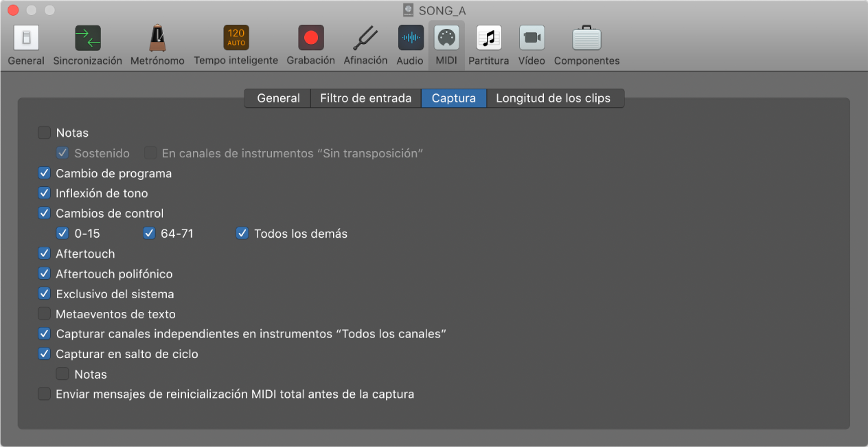Uncheck Capturar canales independientes en instrumentos

45,334
